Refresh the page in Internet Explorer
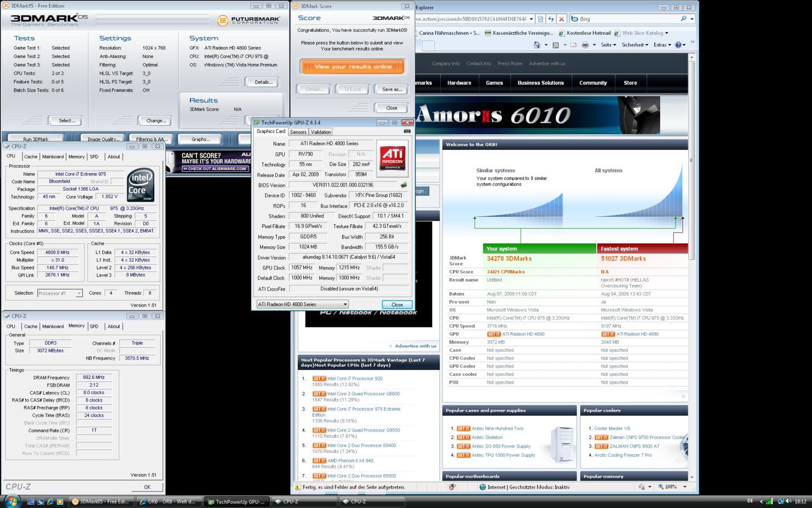Screen dimensions: 812x508 pos(551,19)
